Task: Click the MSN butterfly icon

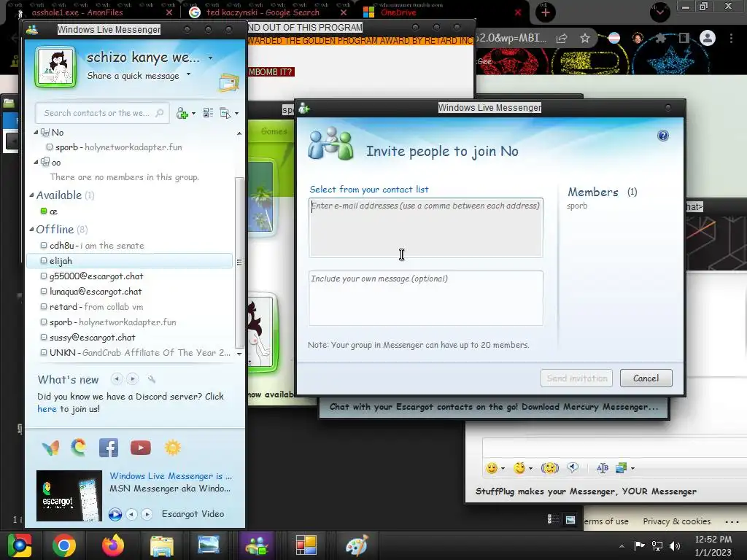Action: [x=50, y=448]
